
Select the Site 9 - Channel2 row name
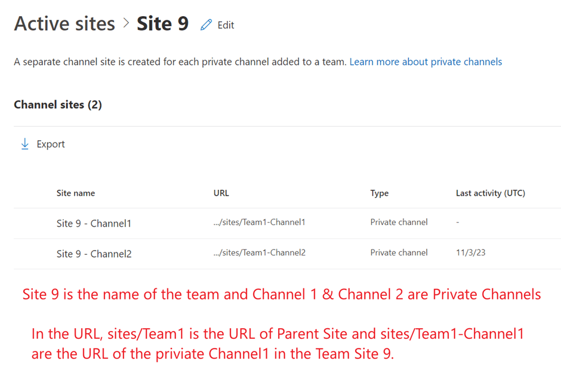pos(94,254)
